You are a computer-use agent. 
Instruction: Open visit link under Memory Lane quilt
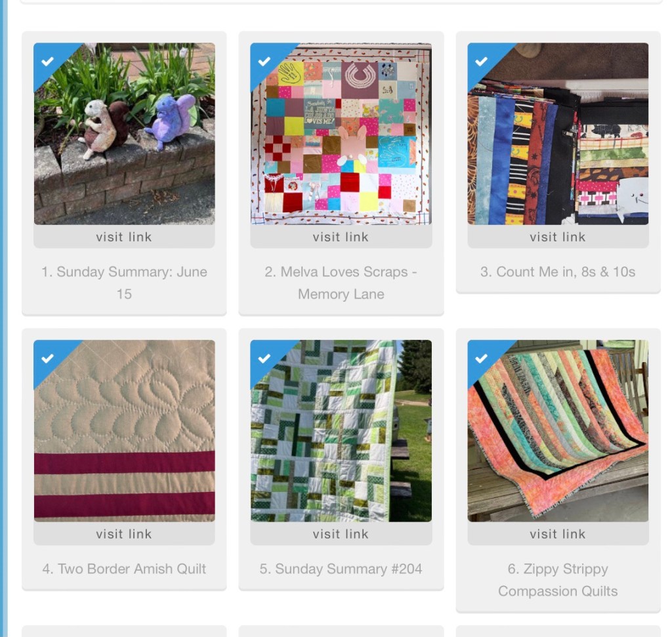tap(341, 236)
